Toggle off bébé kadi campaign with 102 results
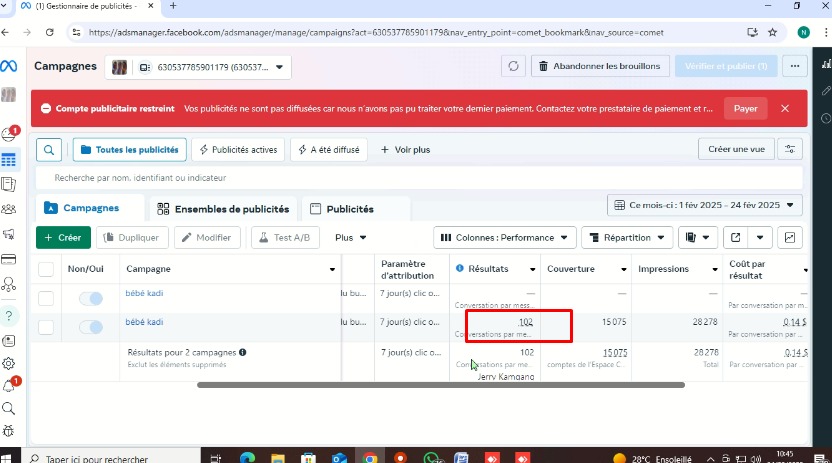The height and width of the screenshot is (463, 832). point(91,327)
